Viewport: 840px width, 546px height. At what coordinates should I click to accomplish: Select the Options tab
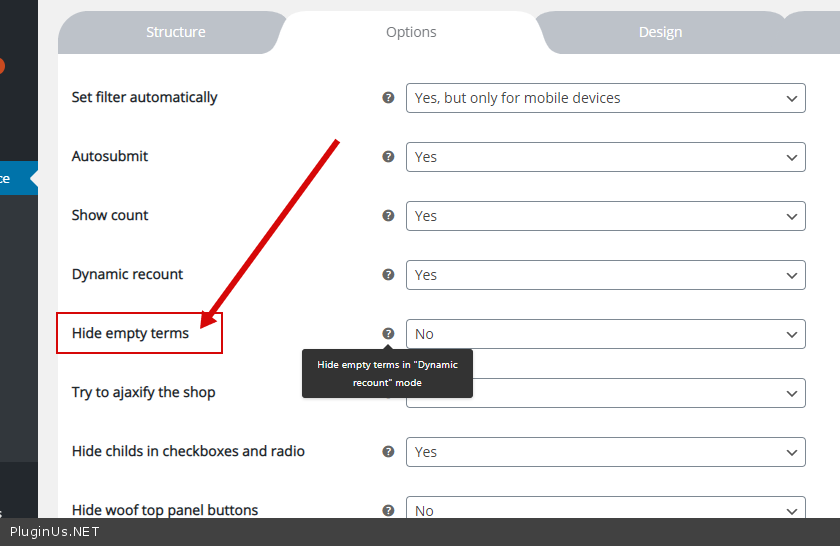click(x=411, y=32)
